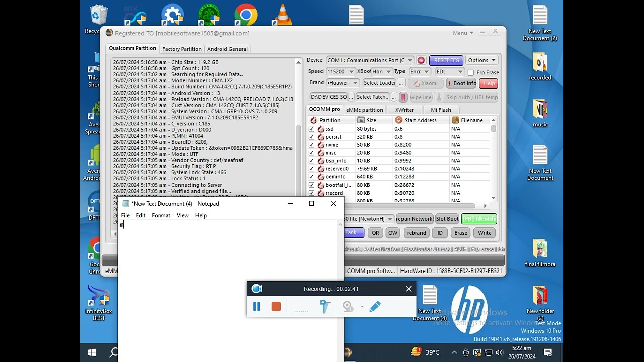Click the key icon Skip Auth / UBL temp button
Image resolution: width=644 pixels, height=362 pixels.
coord(466,97)
